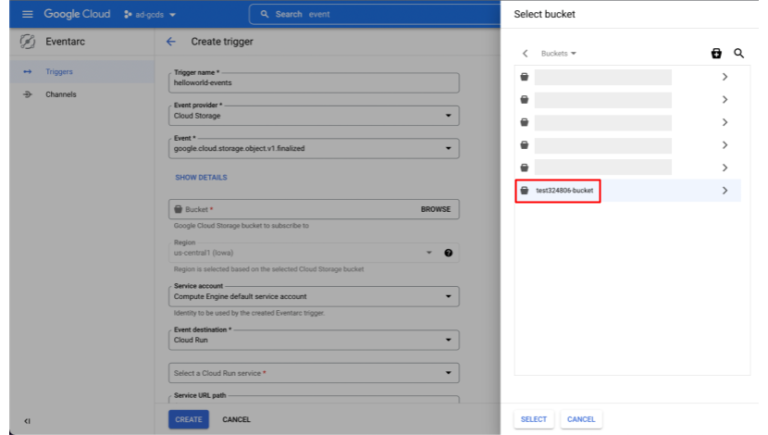768x435 pixels.
Task: Click the SHOW DETAILS link
Action: 201,177
